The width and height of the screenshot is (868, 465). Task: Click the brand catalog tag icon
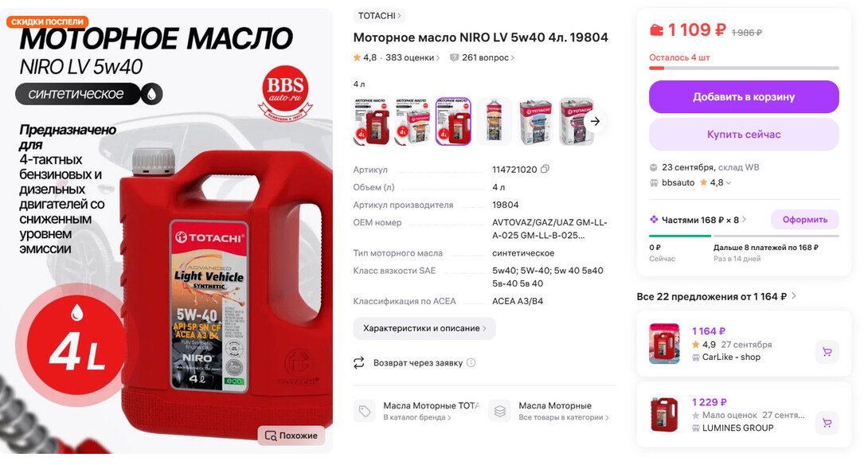pyautogui.click(x=364, y=411)
